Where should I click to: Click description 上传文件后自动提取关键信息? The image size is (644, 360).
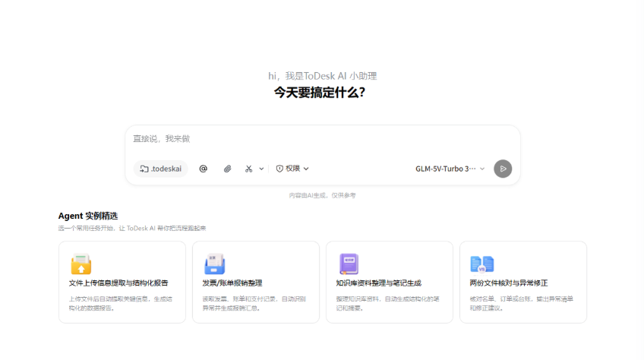[120, 303]
